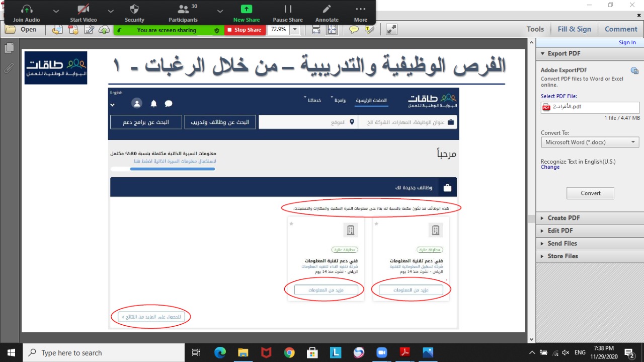Open the zoom percentage dropdown arrow

tap(295, 30)
